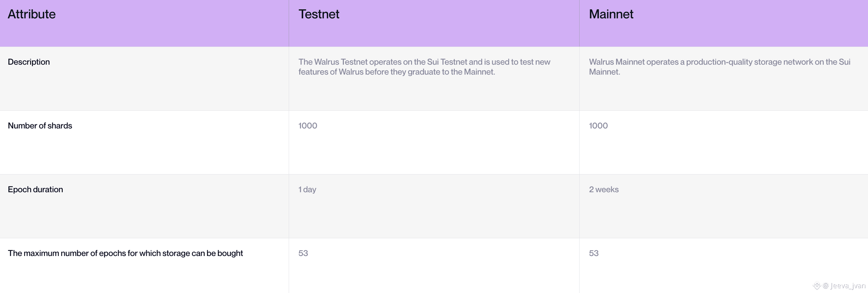This screenshot has width=868, height=293.
Task: Select the '1 day' epoch duration value
Action: [x=307, y=190]
